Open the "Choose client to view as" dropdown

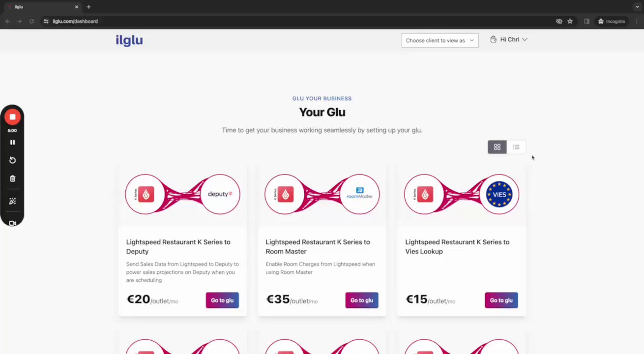[439, 40]
